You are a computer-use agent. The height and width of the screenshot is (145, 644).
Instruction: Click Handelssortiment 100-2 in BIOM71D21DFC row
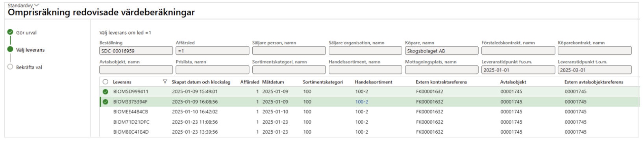pos(362,122)
